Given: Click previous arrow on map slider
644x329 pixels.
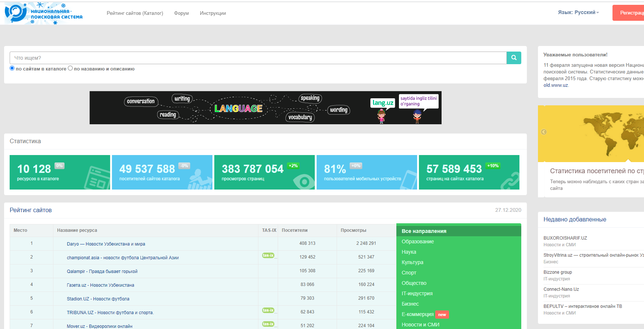Looking at the screenshot, I should click(x=544, y=132).
